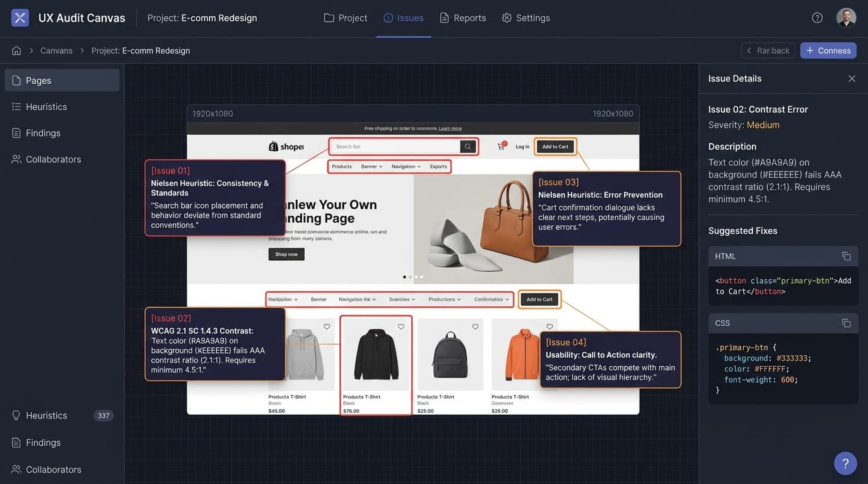Screen dimensions: 868x484
Task: Expand the Navigation lnk dropdown
Action: coord(357,299)
